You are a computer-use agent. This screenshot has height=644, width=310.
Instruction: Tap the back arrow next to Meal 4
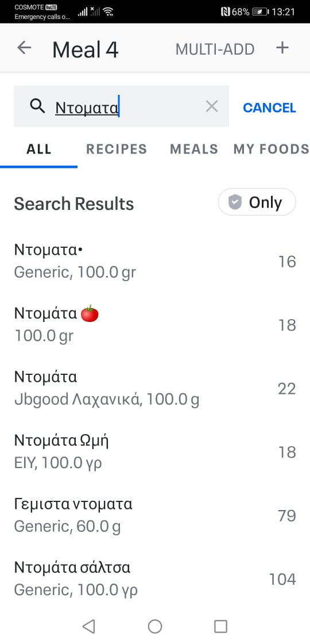24,48
